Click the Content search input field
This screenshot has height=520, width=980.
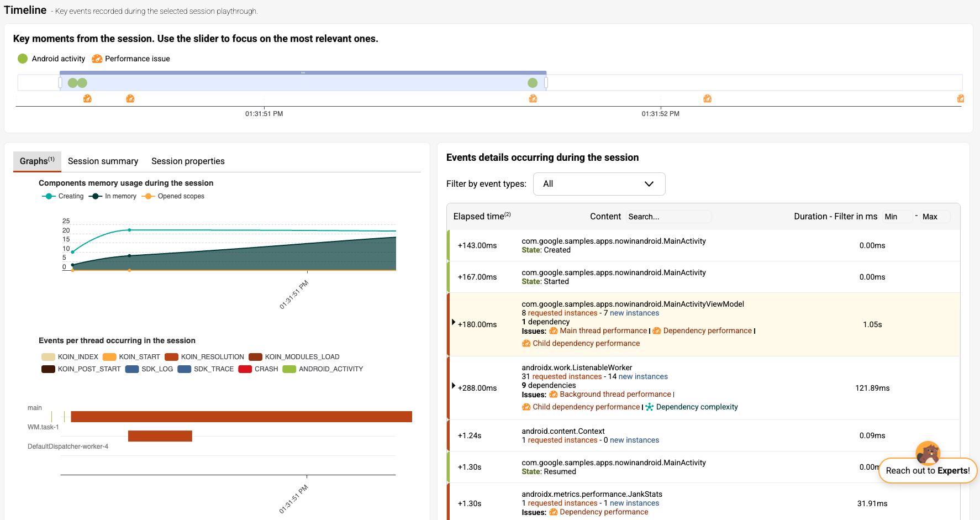pos(668,217)
